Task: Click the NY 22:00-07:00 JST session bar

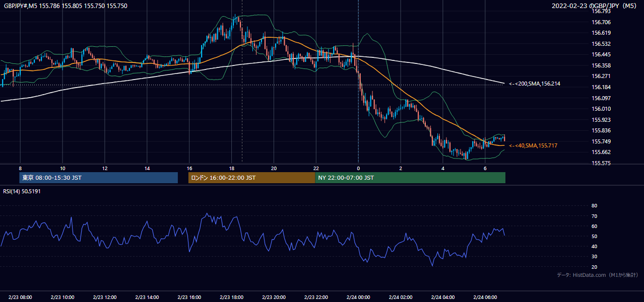Action: click(410, 178)
